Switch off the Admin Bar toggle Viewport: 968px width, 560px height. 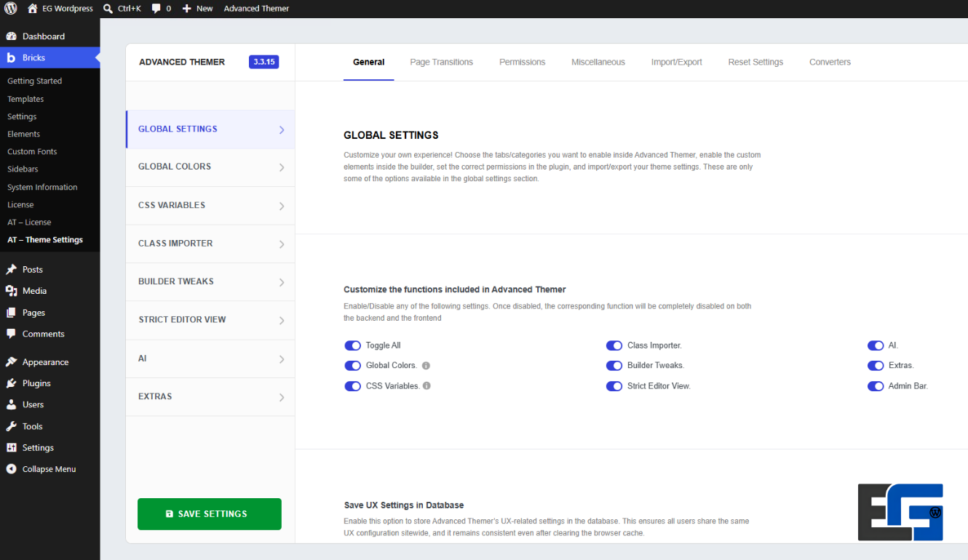(876, 386)
